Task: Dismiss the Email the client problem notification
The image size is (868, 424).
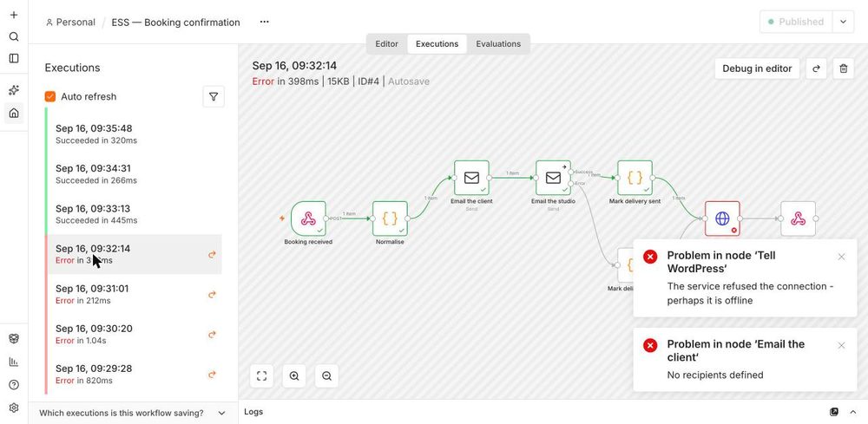Action: 841,345
